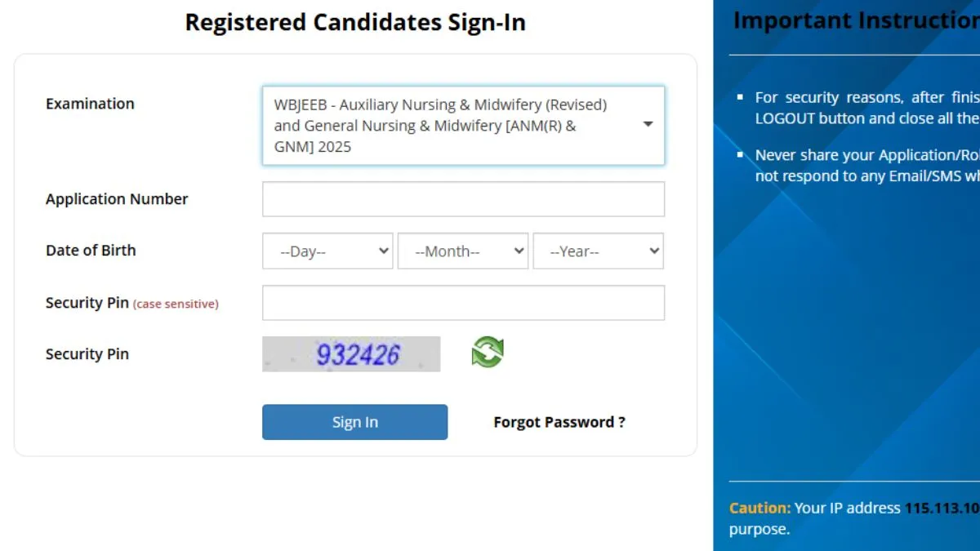Image resolution: width=980 pixels, height=551 pixels.
Task: Click the Security Pin entry box
Action: (463, 302)
